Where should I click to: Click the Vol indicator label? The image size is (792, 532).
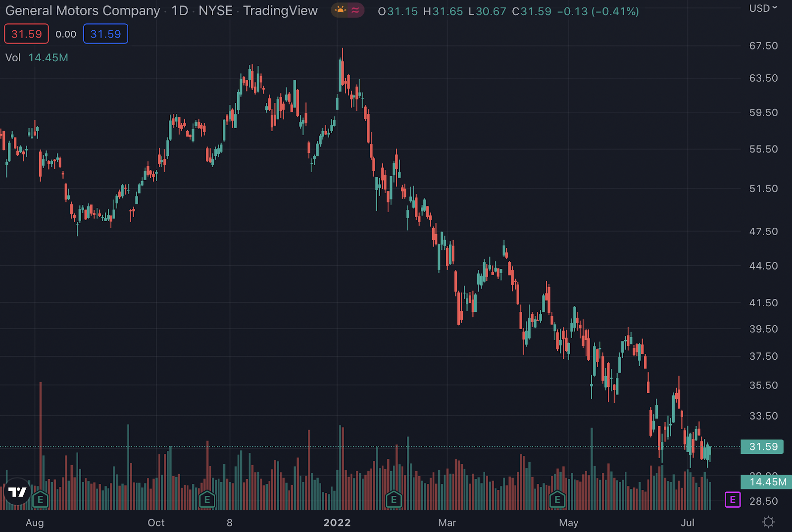tap(13, 57)
